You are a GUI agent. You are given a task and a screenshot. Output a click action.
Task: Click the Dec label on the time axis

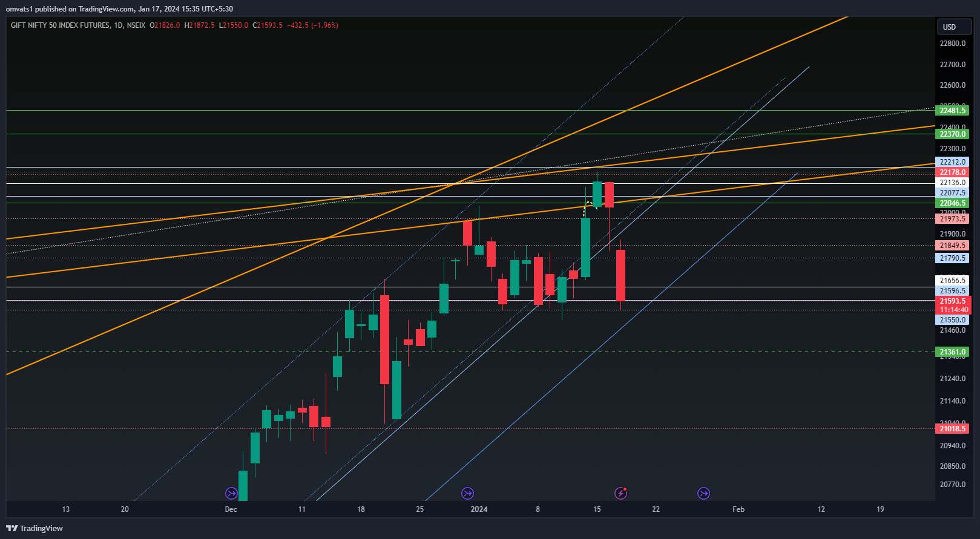click(231, 509)
